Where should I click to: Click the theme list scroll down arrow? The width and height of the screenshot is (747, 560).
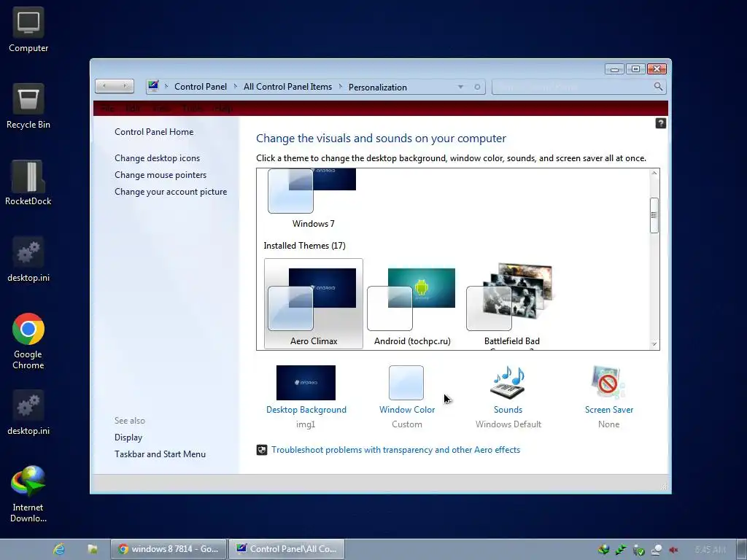pyautogui.click(x=654, y=344)
